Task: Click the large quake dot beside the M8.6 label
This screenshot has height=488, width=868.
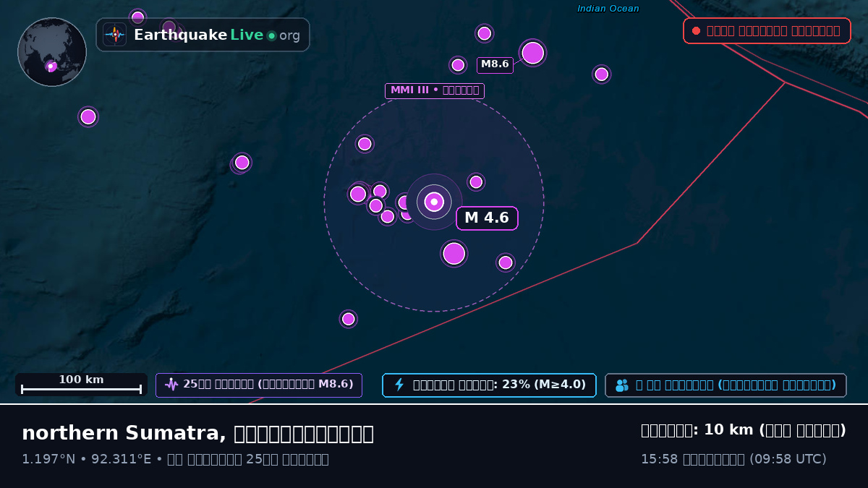Action: 532,53
